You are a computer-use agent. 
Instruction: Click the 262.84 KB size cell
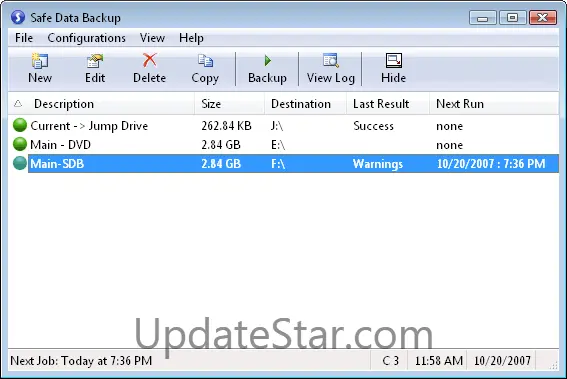(x=226, y=126)
